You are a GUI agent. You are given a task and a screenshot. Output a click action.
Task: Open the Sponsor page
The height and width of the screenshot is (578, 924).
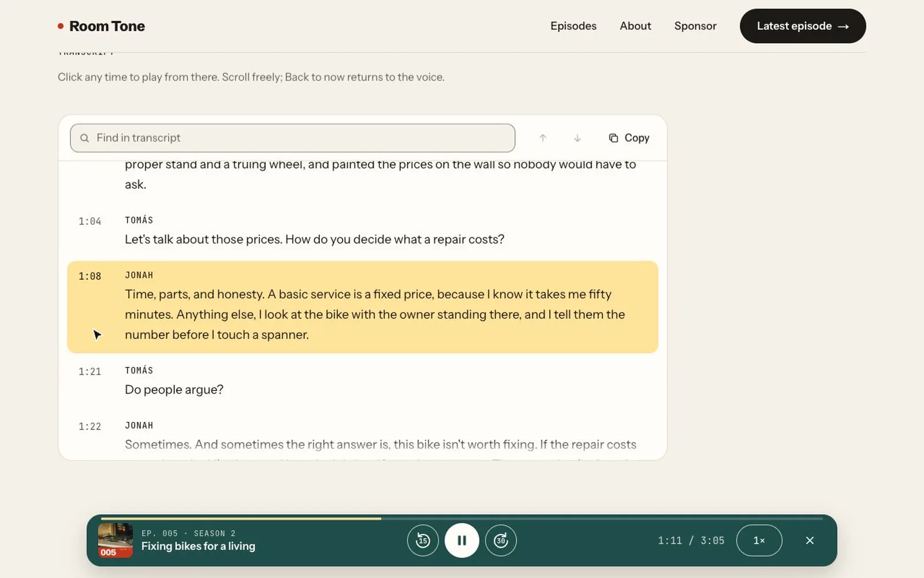(x=695, y=26)
